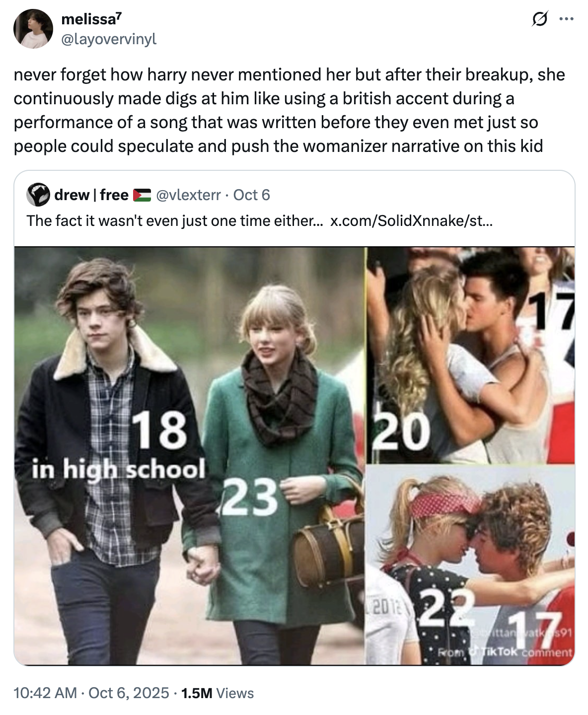588x715 pixels.
Task: Visit the @layovervinyl handle
Action: tap(109, 39)
